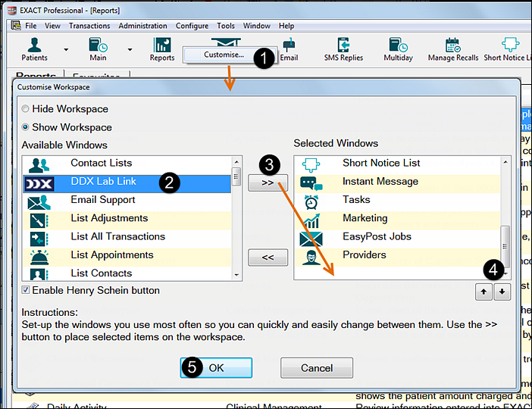
Task: Click the Available Windows scrollbar thumb
Action: (x=236, y=176)
